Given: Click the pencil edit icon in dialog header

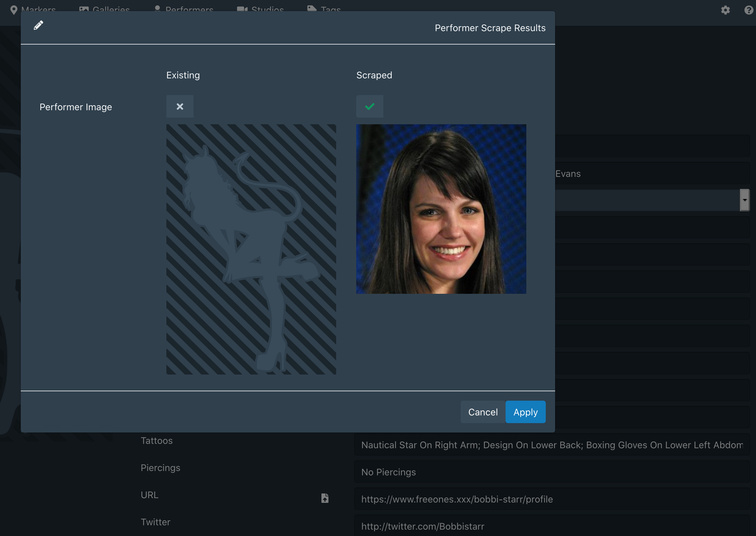Looking at the screenshot, I should coord(38,25).
